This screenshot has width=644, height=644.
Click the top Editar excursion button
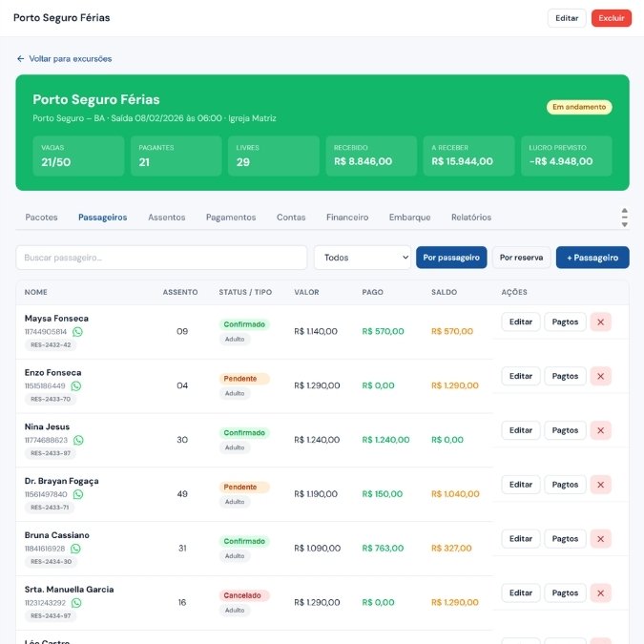coord(567,18)
